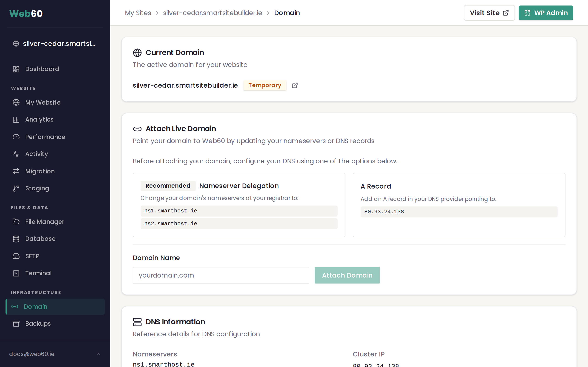View the Activity log

(37, 154)
